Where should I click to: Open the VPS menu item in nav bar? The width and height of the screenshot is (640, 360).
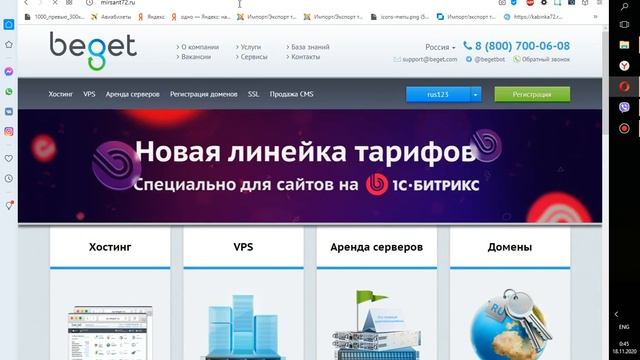coord(89,94)
